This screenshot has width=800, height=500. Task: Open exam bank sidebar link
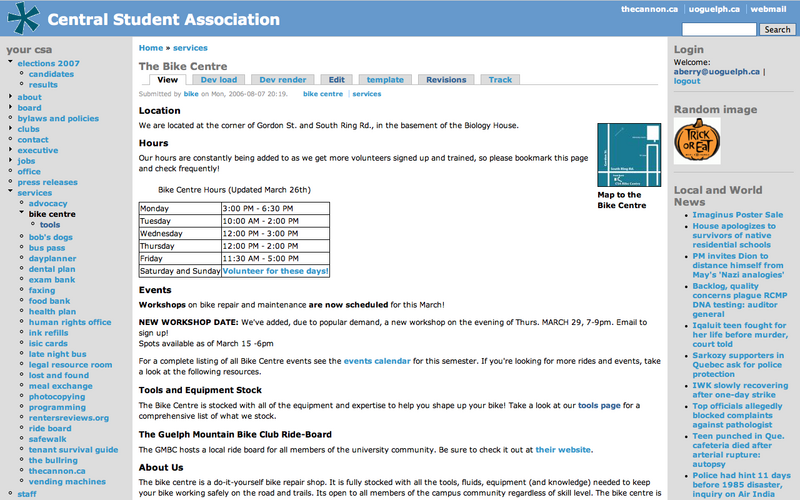click(x=52, y=280)
